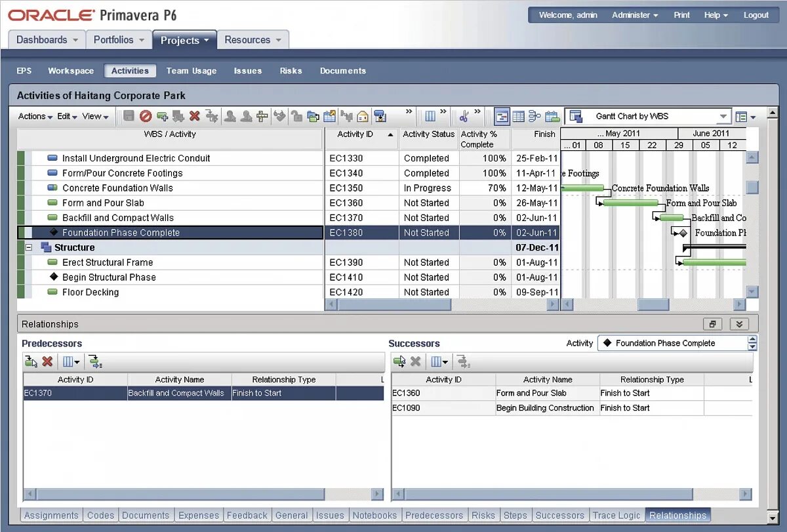Open the Successors columns dropdown

(439, 361)
